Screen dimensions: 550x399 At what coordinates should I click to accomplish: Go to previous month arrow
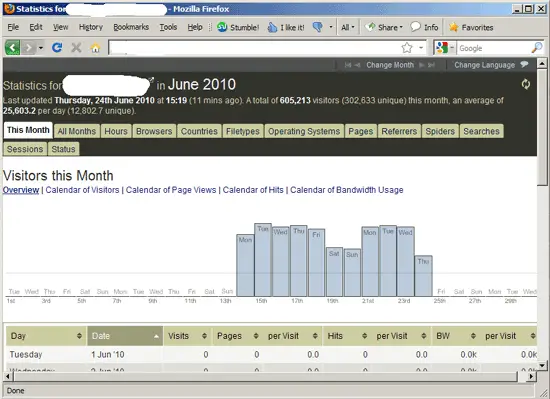[x=357, y=65]
